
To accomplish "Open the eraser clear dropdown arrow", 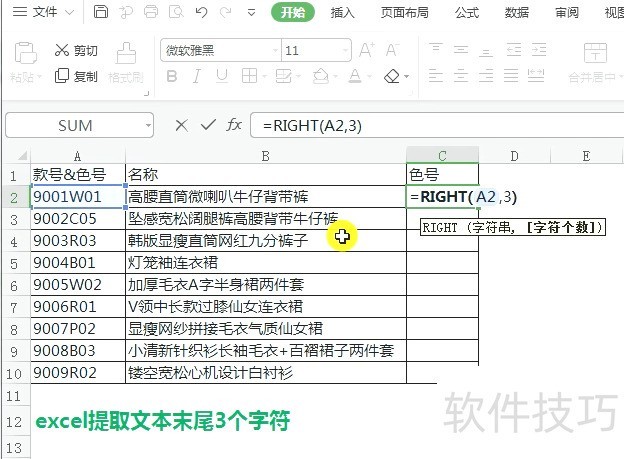I will click(x=406, y=76).
